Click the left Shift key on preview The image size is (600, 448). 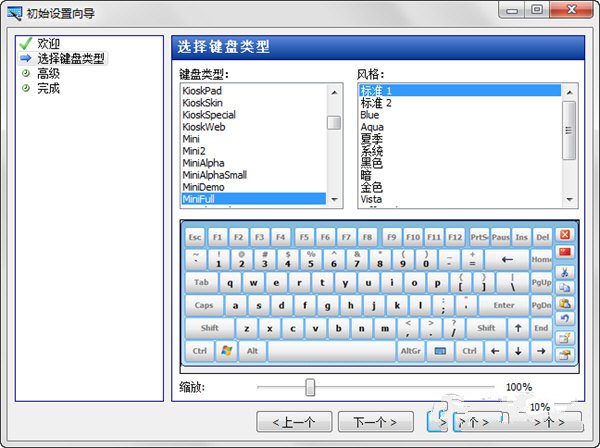point(210,328)
